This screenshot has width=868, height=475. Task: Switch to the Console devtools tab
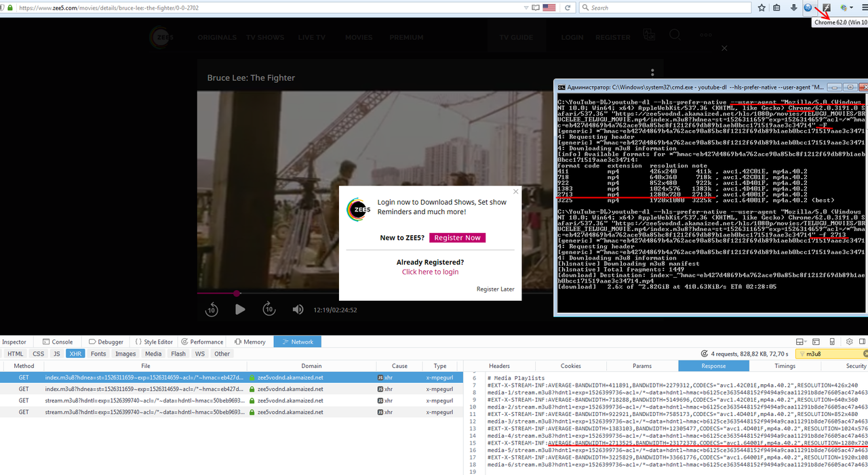point(58,342)
